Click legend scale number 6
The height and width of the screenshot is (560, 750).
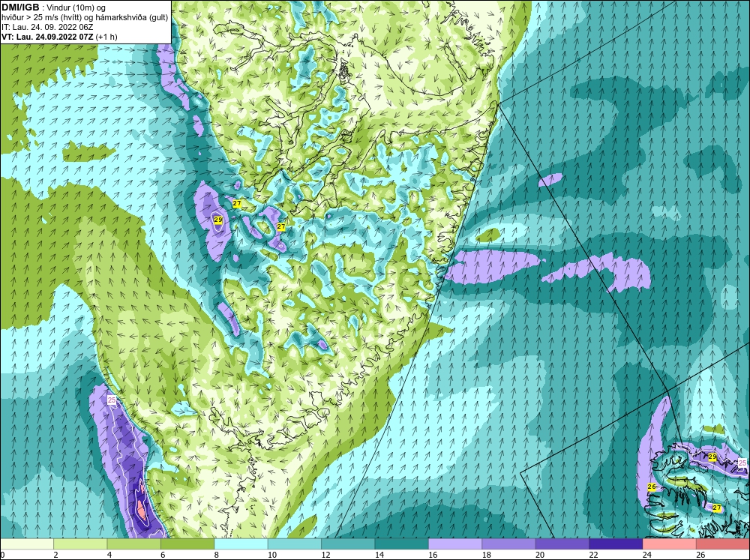[163, 555]
